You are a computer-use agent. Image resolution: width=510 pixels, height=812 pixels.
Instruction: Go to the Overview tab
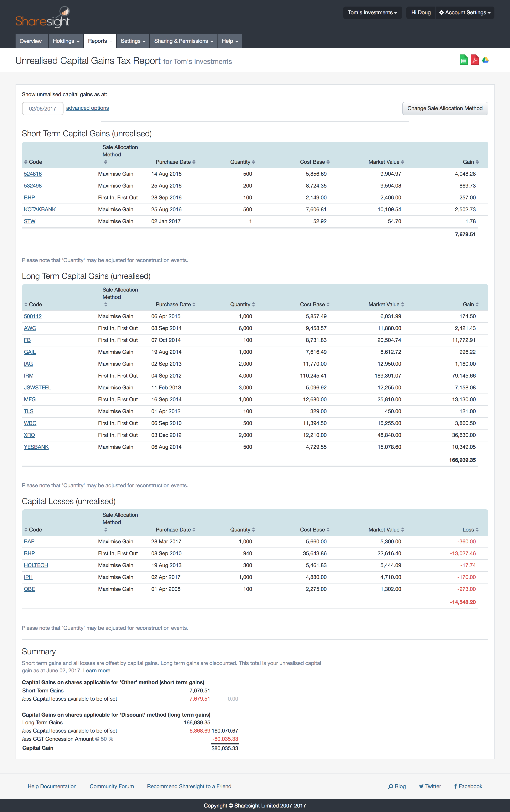(31, 41)
